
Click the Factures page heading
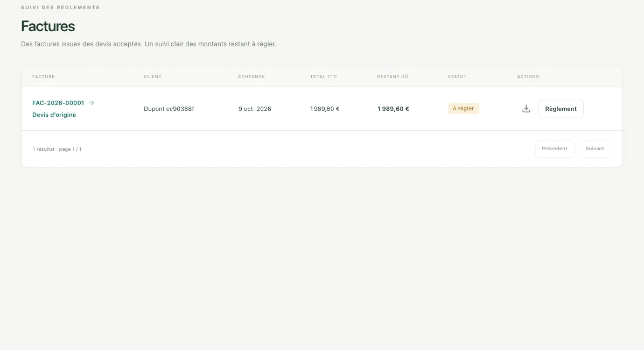pos(48,26)
